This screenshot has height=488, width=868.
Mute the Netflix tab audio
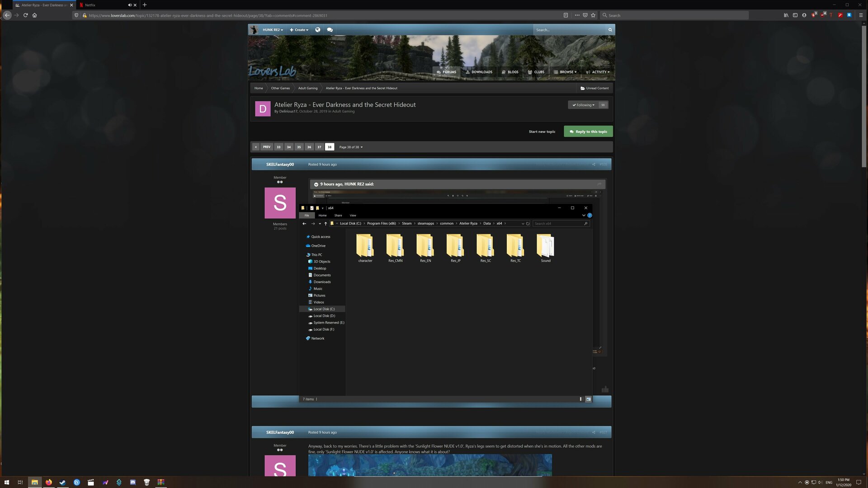tap(130, 5)
